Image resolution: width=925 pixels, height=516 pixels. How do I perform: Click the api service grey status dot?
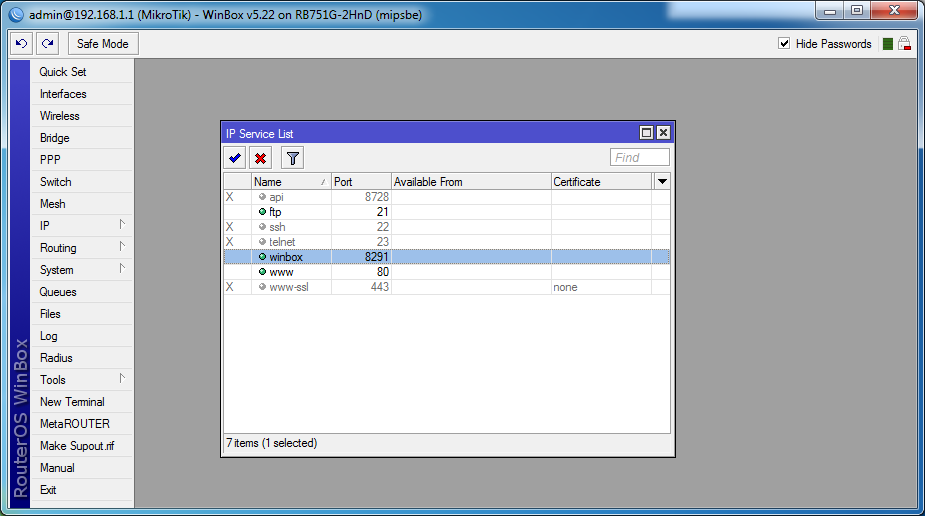(x=263, y=197)
